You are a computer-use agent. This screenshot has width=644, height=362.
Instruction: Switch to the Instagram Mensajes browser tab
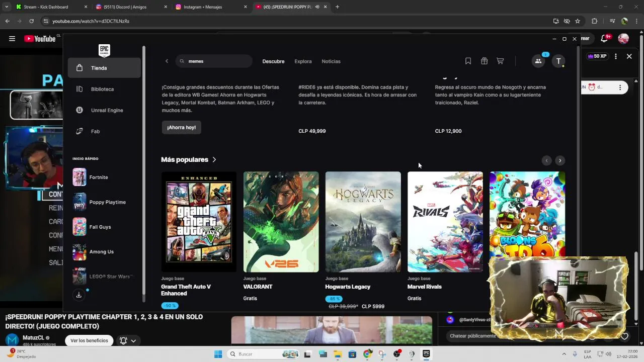click(211, 7)
